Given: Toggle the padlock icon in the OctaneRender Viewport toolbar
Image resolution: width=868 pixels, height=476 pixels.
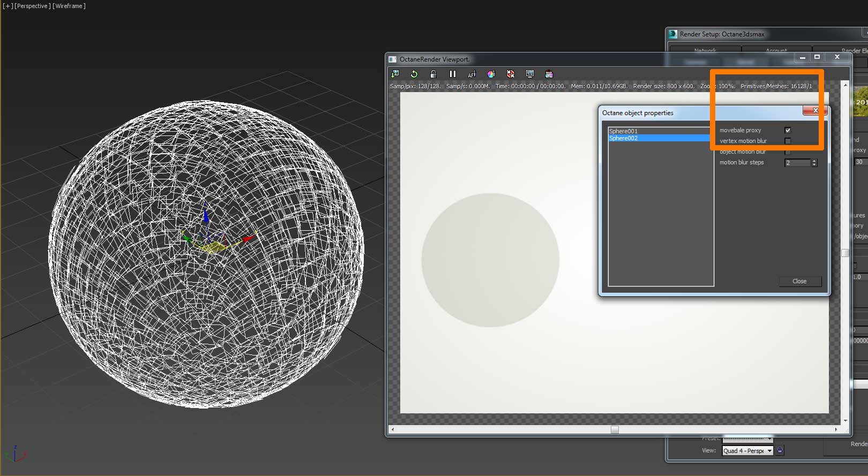Looking at the screenshot, I should [433, 74].
